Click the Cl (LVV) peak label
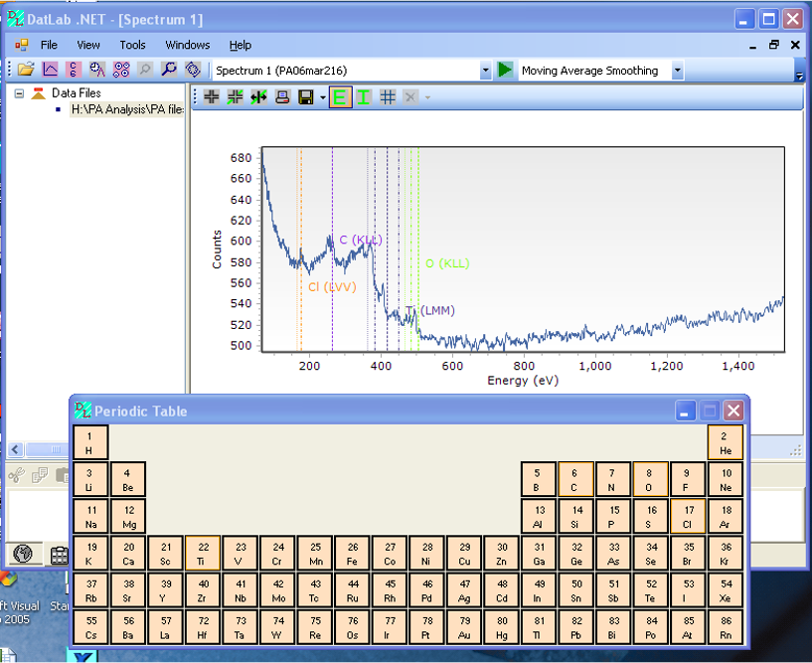 pyautogui.click(x=332, y=287)
